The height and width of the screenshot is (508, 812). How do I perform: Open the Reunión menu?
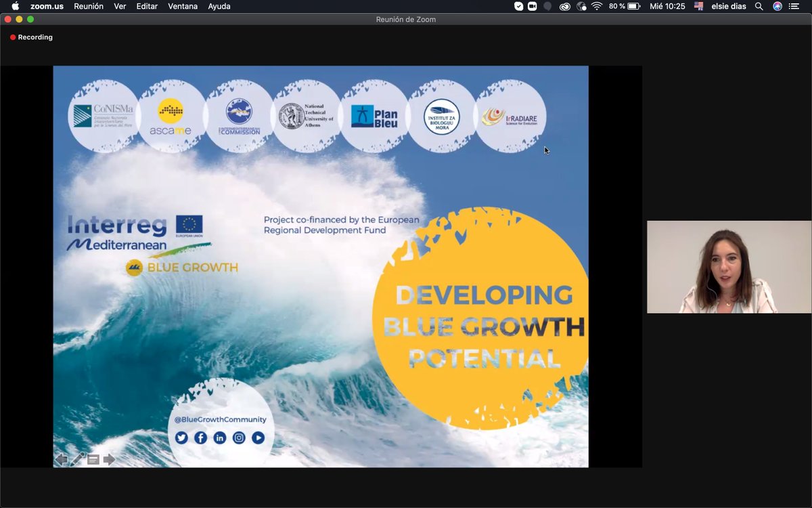point(89,6)
